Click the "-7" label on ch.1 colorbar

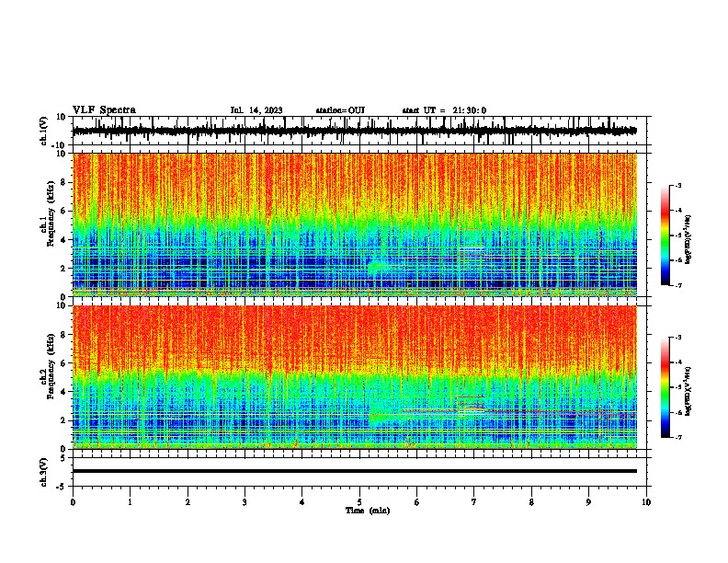[678, 285]
